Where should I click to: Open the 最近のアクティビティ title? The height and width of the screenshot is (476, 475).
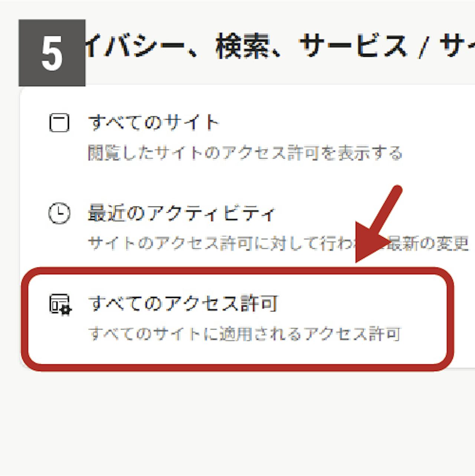[181, 213]
